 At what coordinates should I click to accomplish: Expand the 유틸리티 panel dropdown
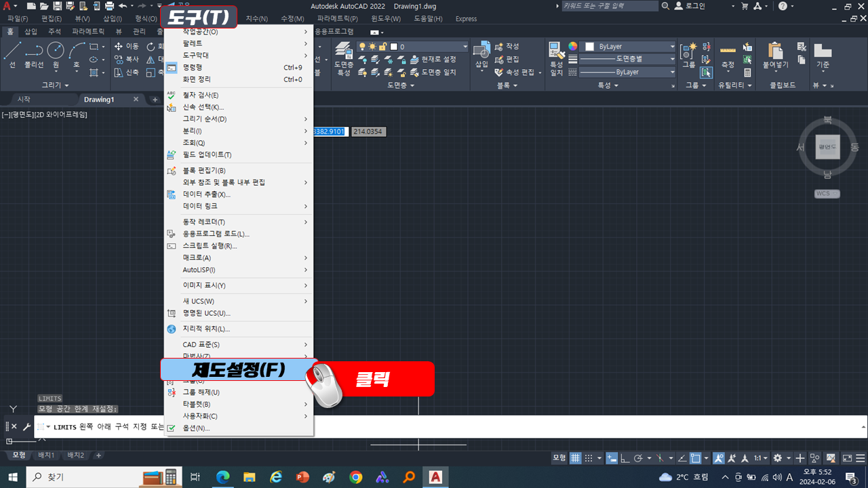pos(736,85)
